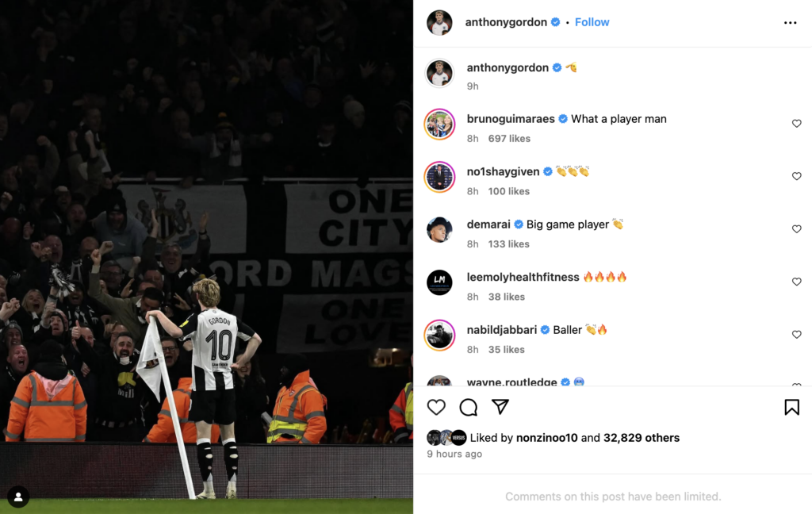812x514 pixels.
Task: Open comment bubble icon below the post
Action: [468, 407]
